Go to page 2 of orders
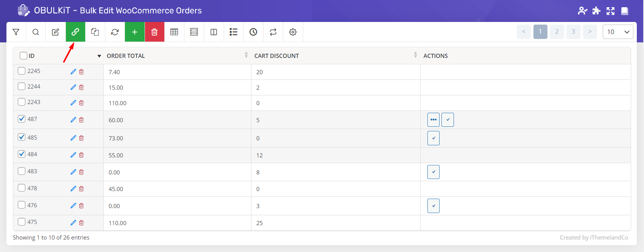Image resolution: width=644 pixels, height=252 pixels. [x=557, y=32]
